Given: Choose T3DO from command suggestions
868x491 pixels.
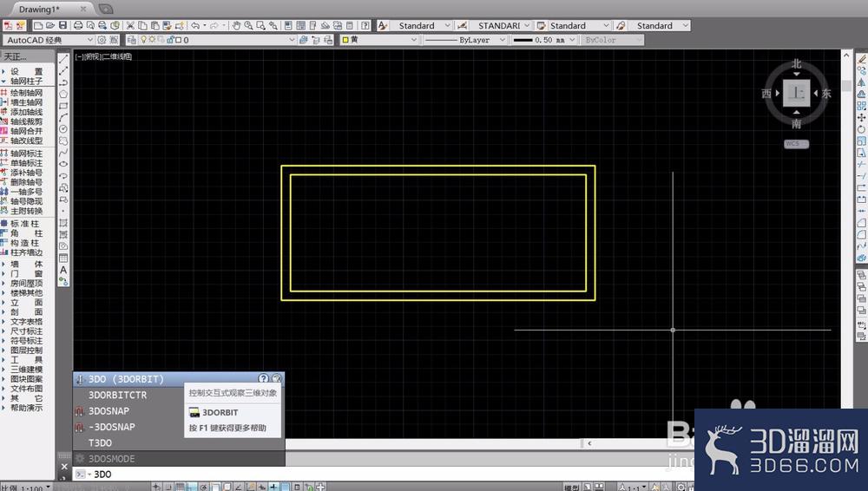Looking at the screenshot, I should point(100,442).
